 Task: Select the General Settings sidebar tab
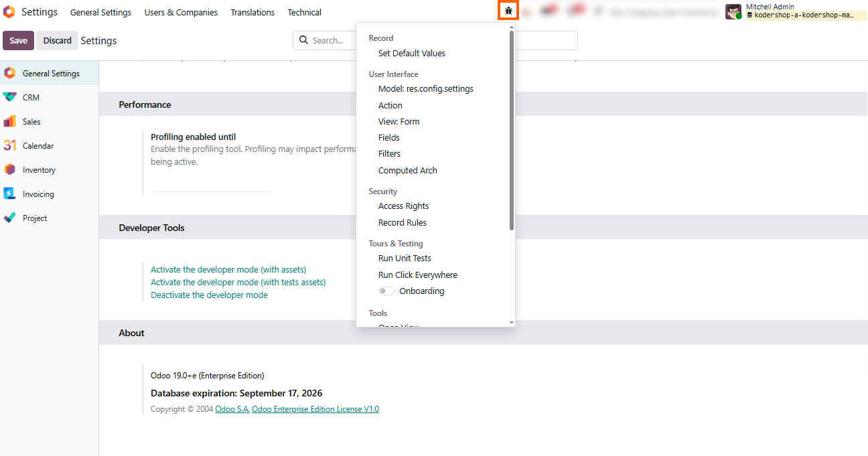pyautogui.click(x=50, y=74)
